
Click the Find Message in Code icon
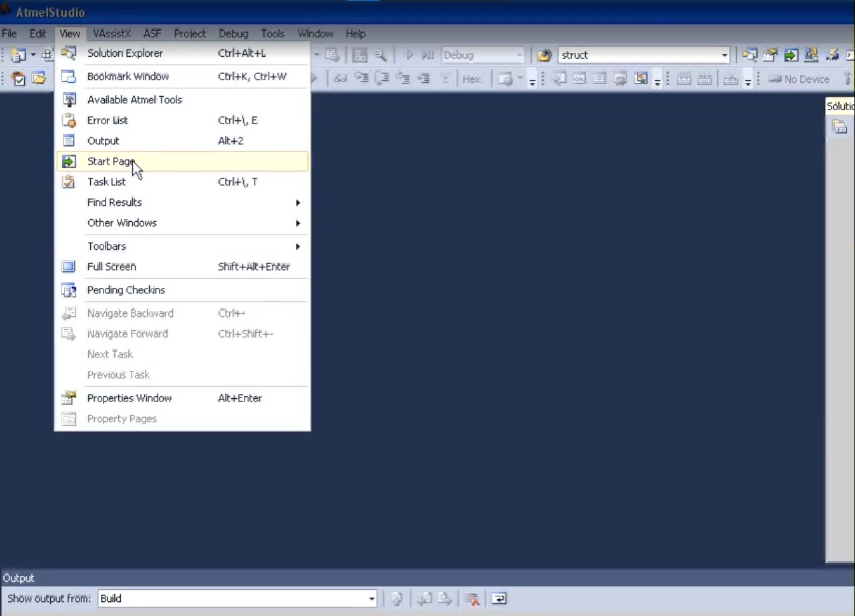tap(397, 599)
